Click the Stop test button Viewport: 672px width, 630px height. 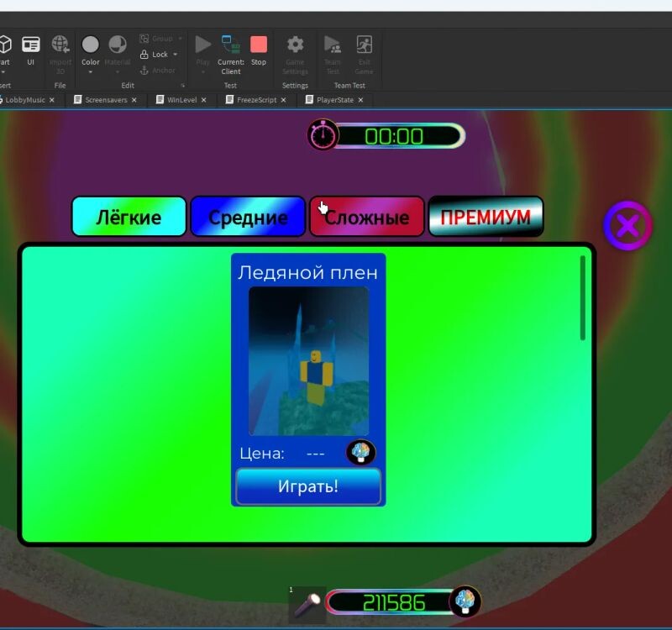click(x=259, y=45)
